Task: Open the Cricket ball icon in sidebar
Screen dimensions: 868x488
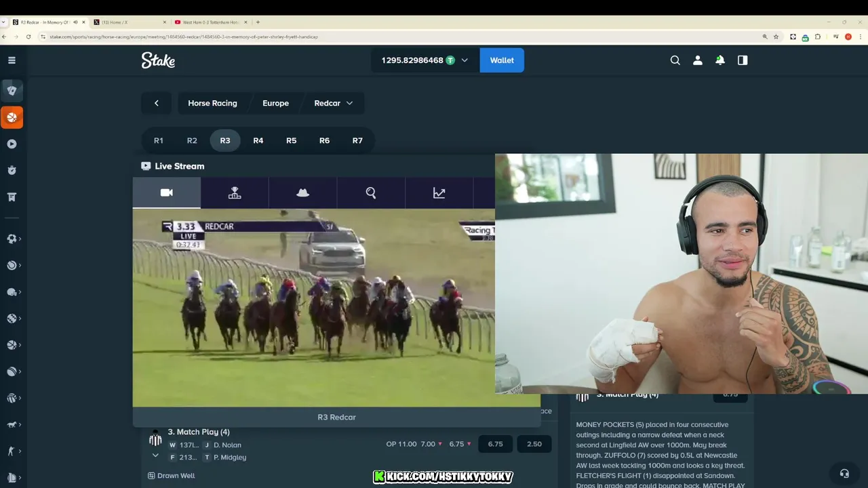Action: click(12, 371)
